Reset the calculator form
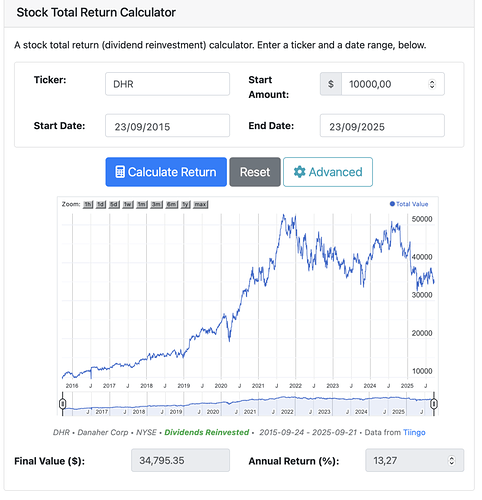 [255, 172]
